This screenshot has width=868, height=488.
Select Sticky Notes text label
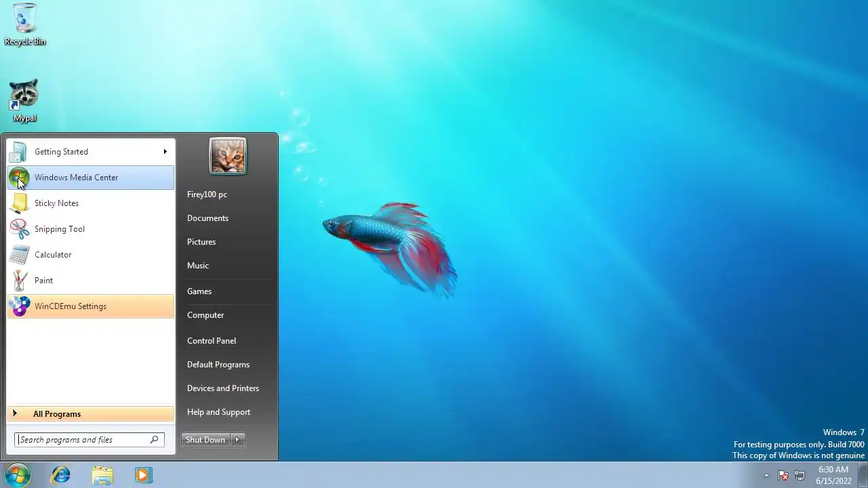56,203
